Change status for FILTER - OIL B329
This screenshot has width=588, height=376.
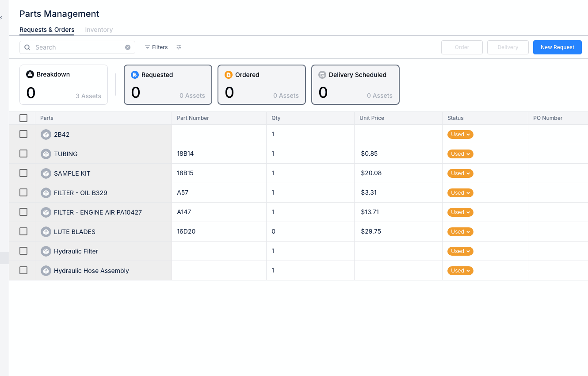point(460,192)
